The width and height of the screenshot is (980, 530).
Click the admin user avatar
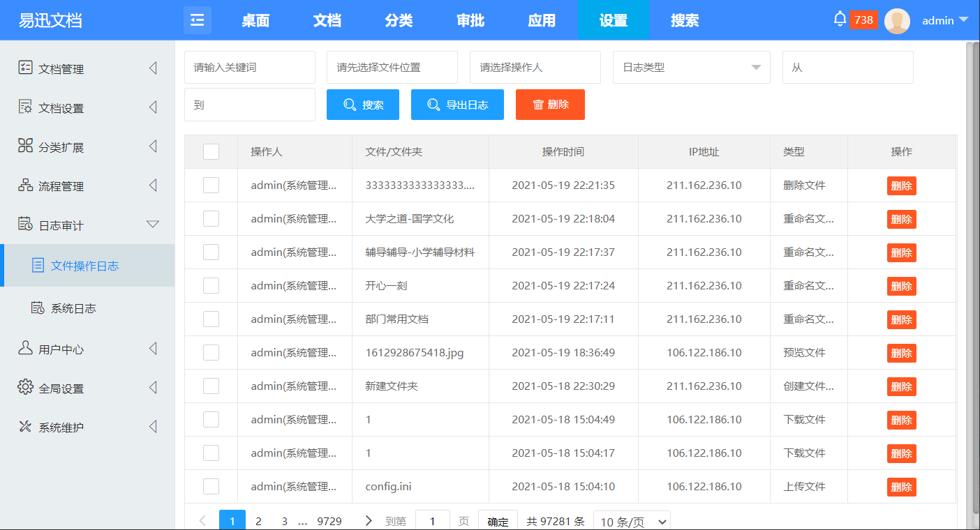click(x=897, y=21)
